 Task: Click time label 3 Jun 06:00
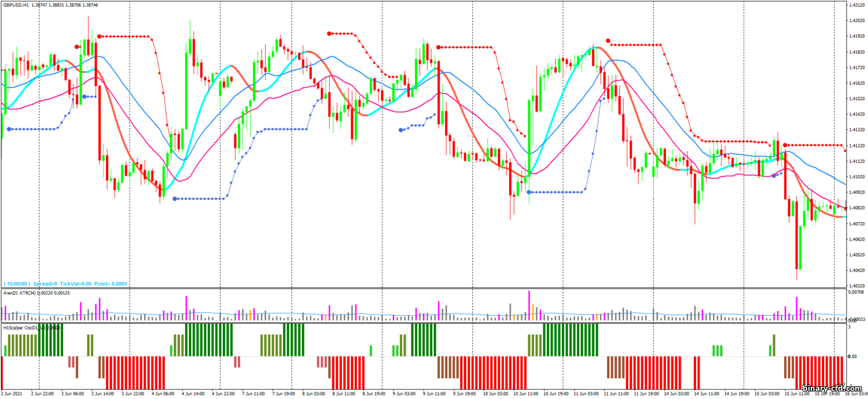click(73, 394)
